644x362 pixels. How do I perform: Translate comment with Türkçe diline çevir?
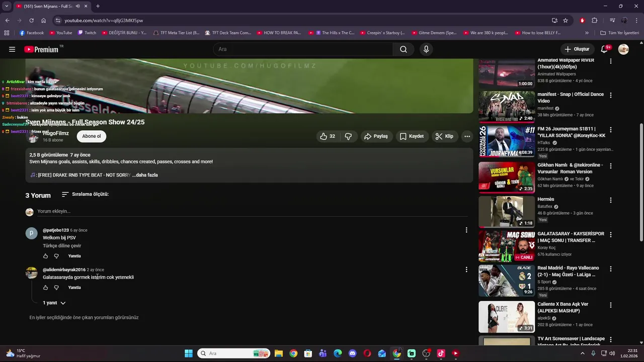62,246
